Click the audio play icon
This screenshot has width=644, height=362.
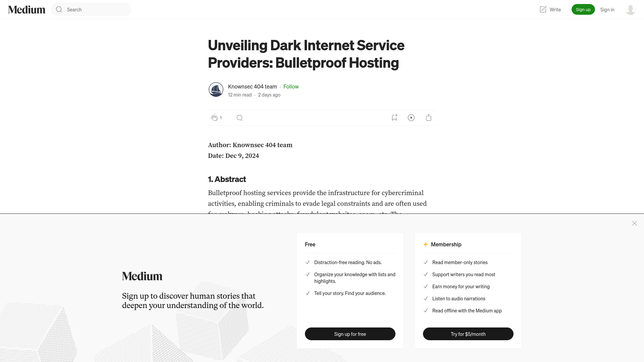[411, 117]
